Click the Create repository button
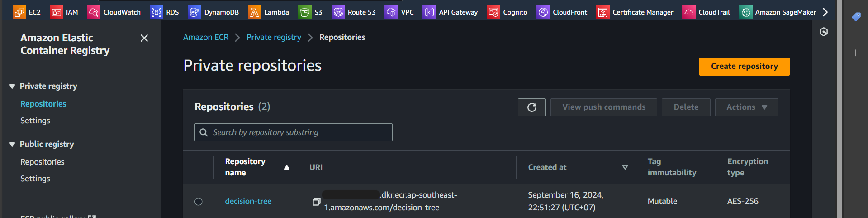Screen dimensions: 868x218 745,67
